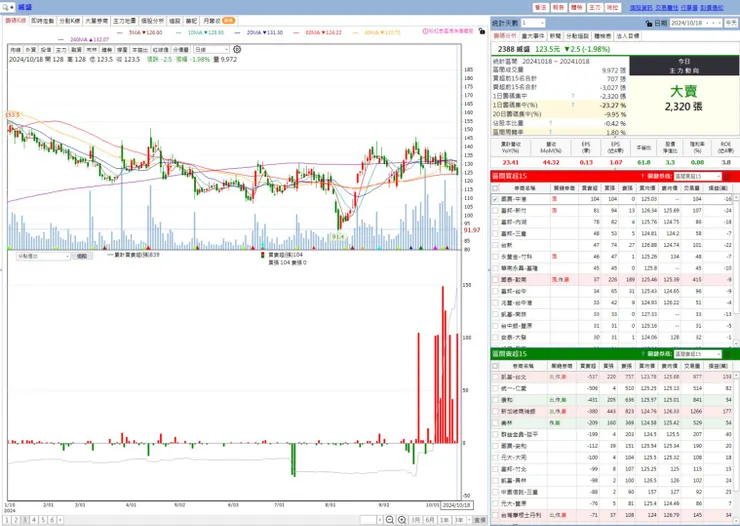This screenshot has width=740, height=526.
Task: Click the zoom out magnifier icon
Action: [389, 519]
